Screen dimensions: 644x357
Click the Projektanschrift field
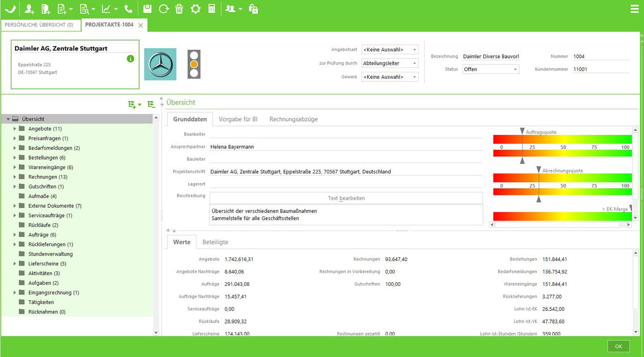pyautogui.click(x=346, y=172)
